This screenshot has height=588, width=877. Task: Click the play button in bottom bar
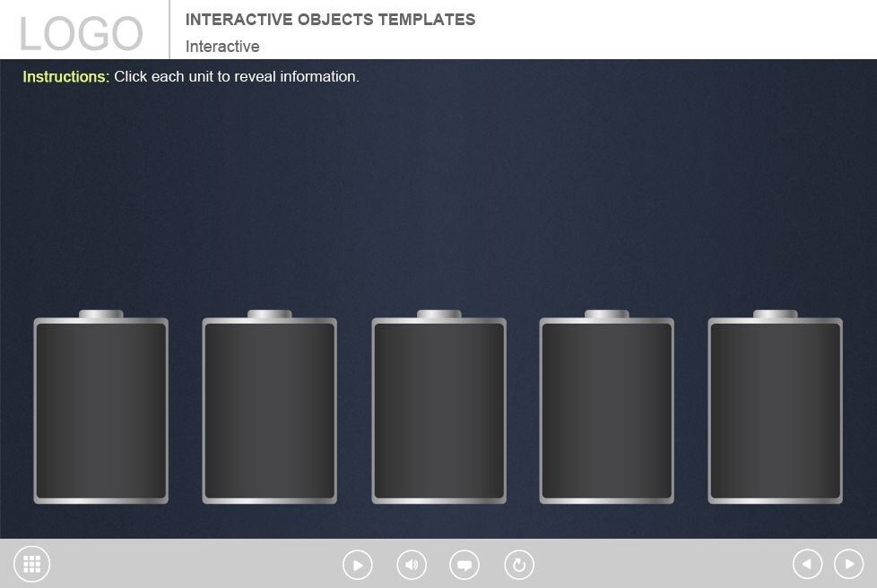point(358,565)
